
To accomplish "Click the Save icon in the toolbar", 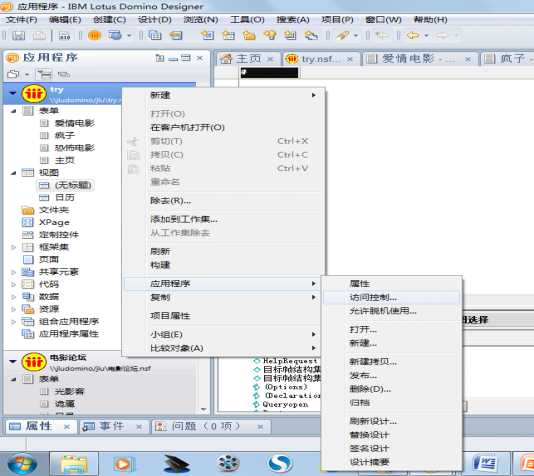I will point(18,35).
